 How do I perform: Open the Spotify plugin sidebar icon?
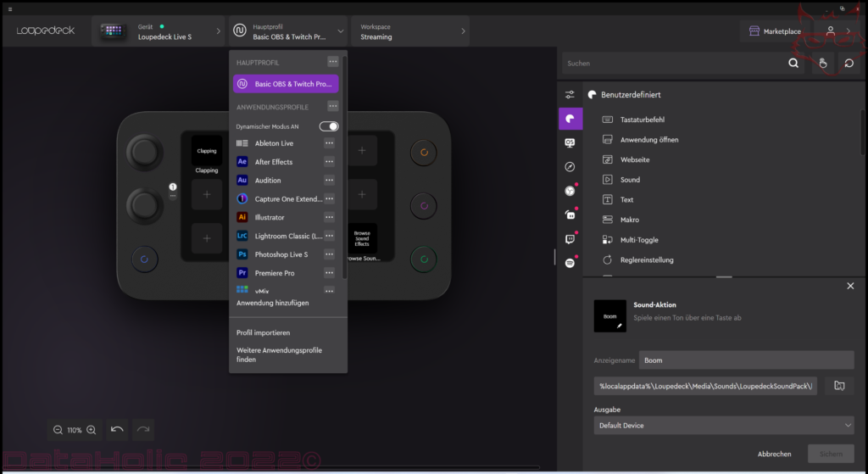pos(570,263)
